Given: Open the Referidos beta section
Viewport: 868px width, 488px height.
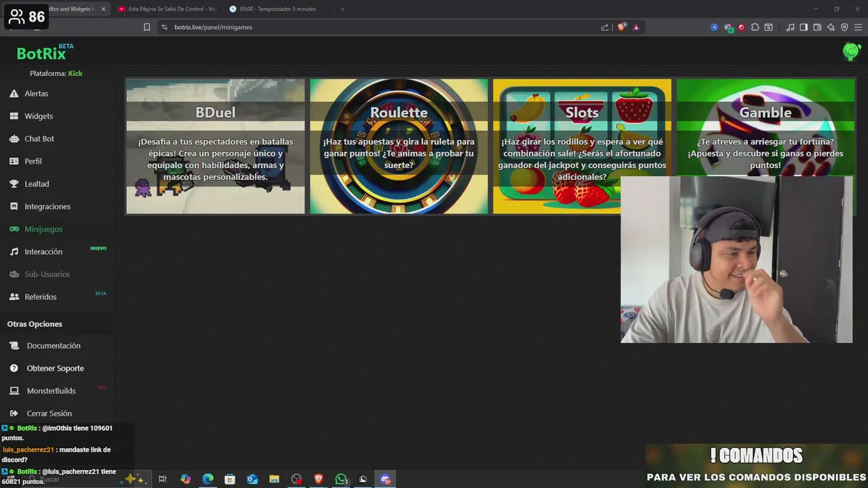Looking at the screenshot, I should tap(41, 297).
